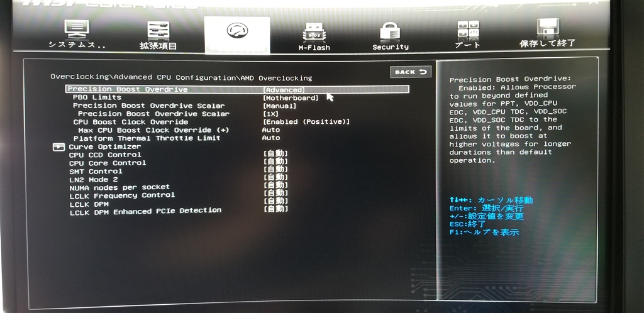Select the 拡張項目 tab label
The image size is (644, 313).
[x=158, y=46]
